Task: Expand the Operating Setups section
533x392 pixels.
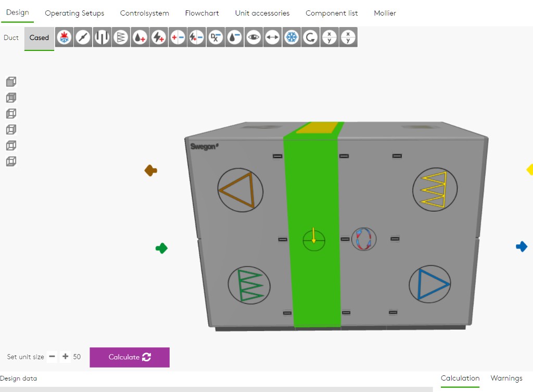Action: [74, 13]
